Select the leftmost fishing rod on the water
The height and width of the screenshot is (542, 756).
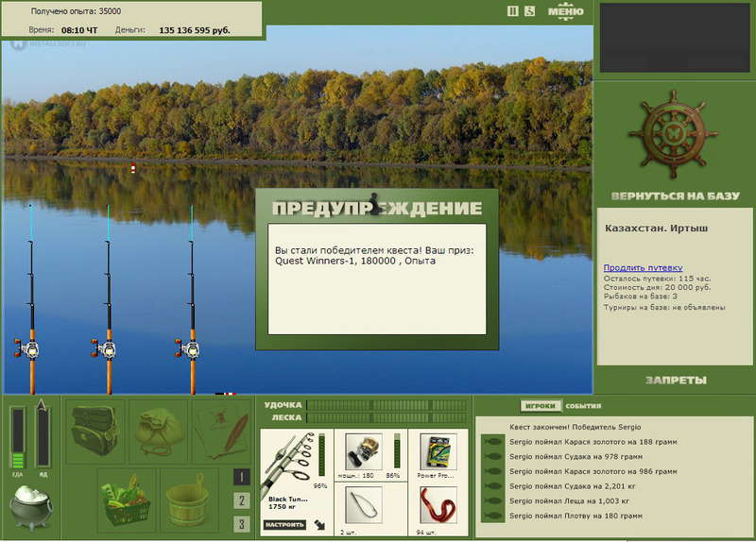[x=31, y=298]
